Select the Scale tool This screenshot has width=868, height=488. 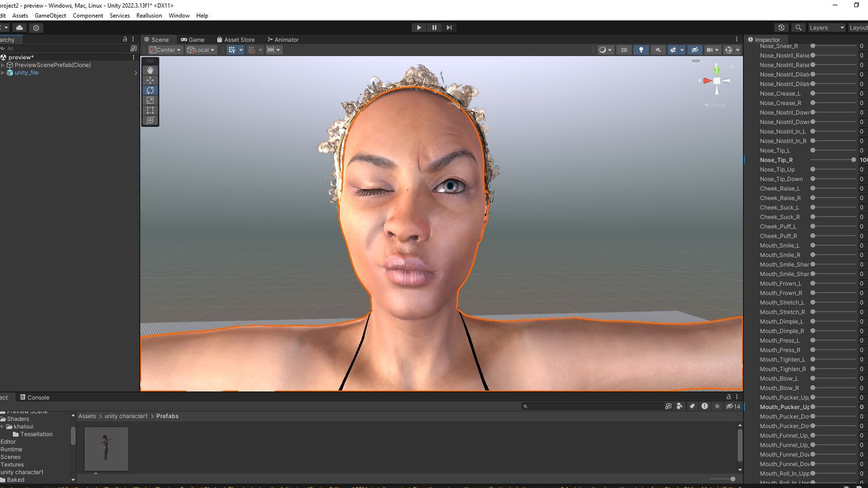coord(150,100)
